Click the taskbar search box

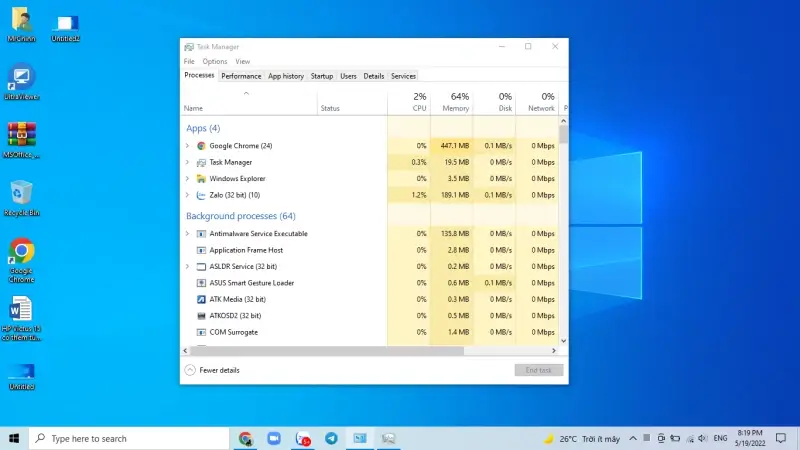pyautogui.click(x=130, y=438)
